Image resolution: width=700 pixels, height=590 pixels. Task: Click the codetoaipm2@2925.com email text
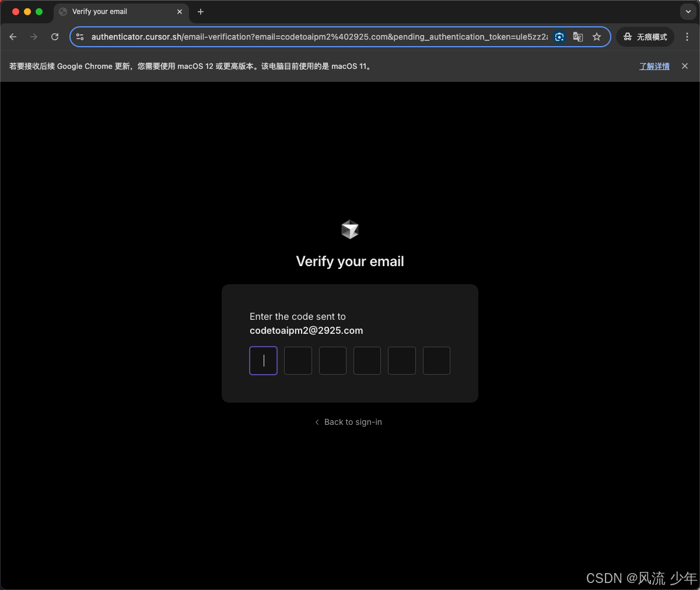click(x=306, y=330)
